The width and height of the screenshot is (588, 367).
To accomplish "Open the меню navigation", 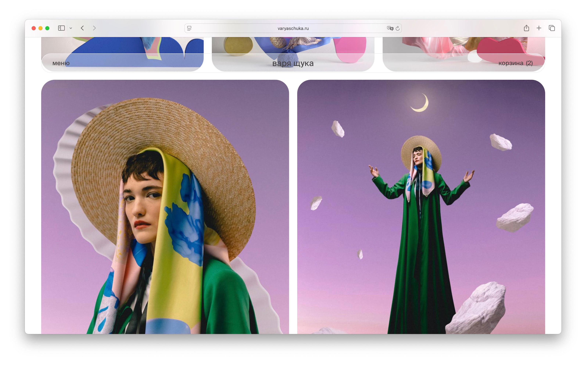I will click(x=61, y=63).
